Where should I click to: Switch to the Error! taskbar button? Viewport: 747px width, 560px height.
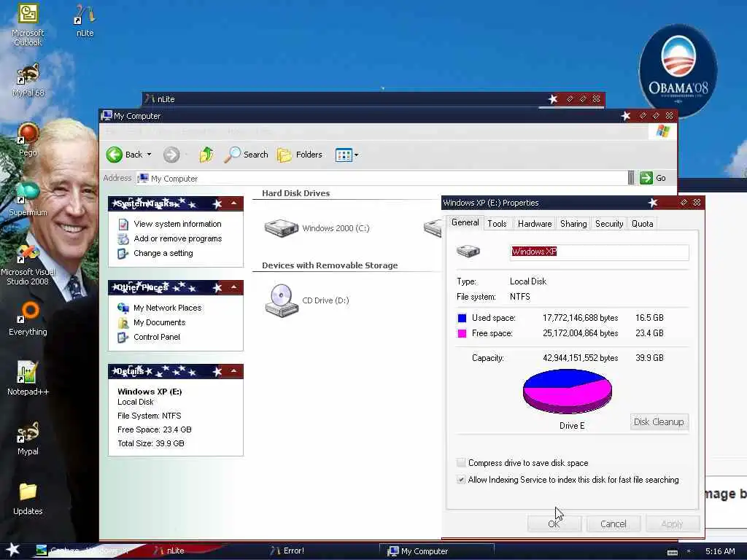pos(287,551)
